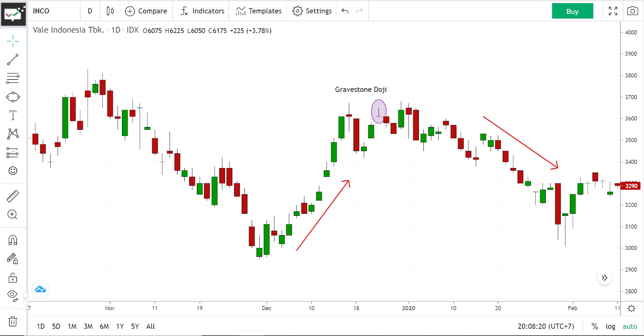
Task: Toggle lock all drawing tools
Action: click(13, 278)
